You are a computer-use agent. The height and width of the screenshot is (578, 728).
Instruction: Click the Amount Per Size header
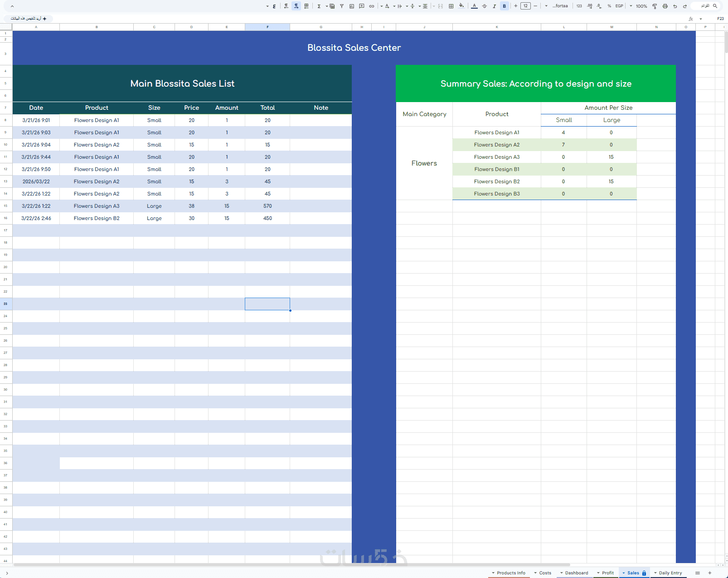tap(608, 108)
